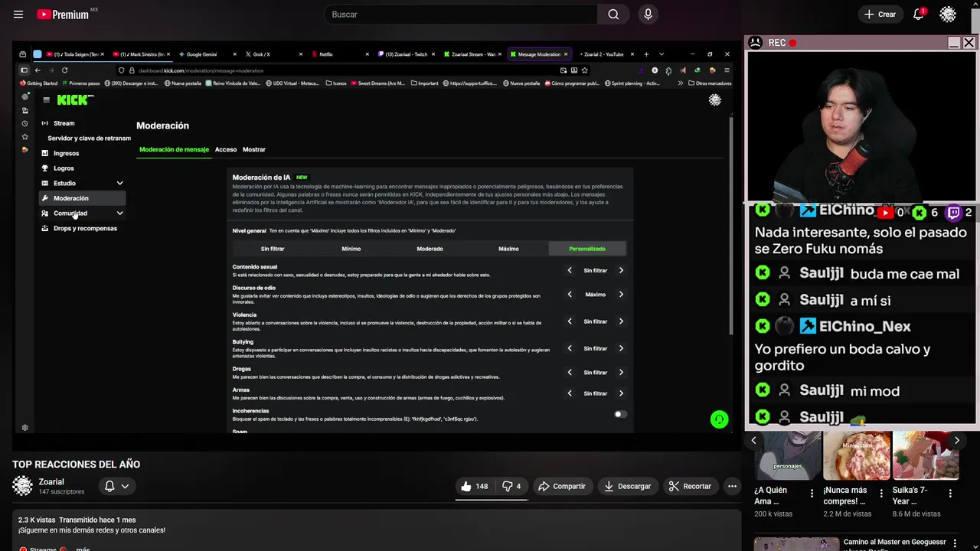Expand the Estudio sidebar chevron
This screenshot has height=551, width=980.
(119, 183)
